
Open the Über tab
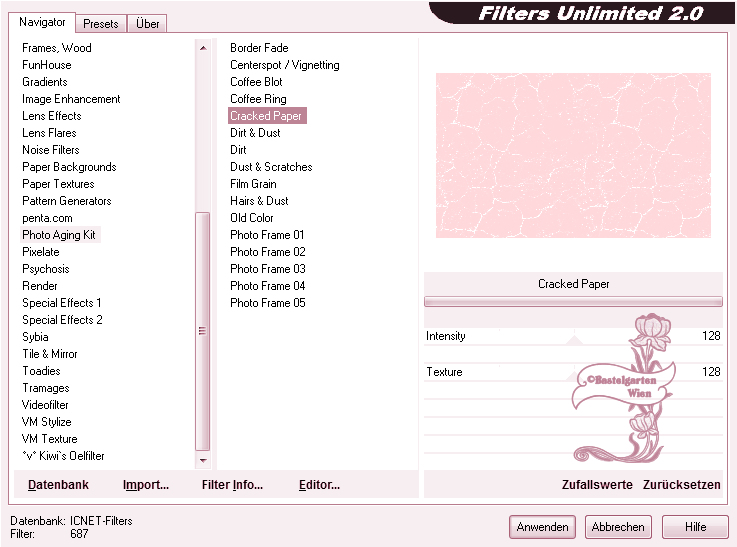[147, 23]
